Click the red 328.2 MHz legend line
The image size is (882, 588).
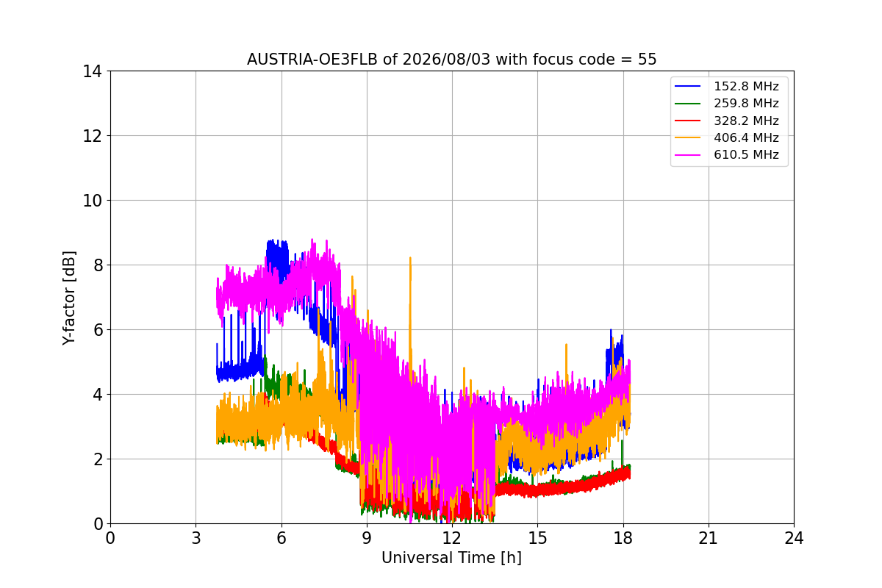pos(689,121)
